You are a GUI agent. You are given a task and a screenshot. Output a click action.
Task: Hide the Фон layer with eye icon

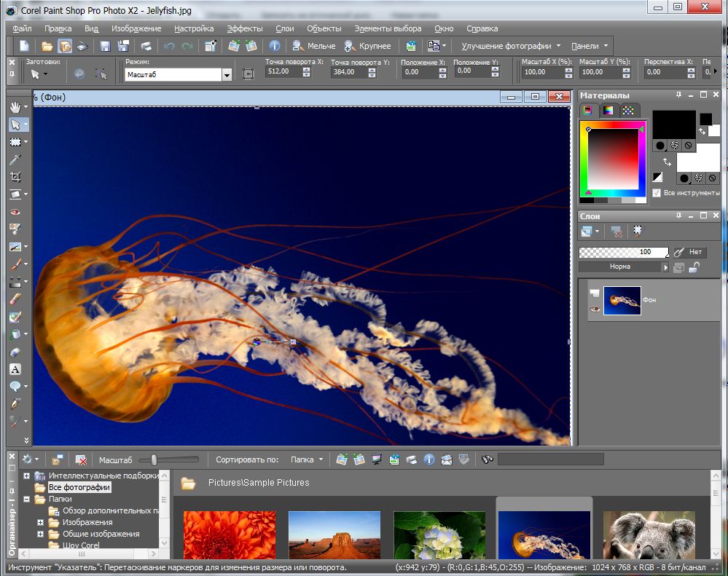tap(595, 309)
